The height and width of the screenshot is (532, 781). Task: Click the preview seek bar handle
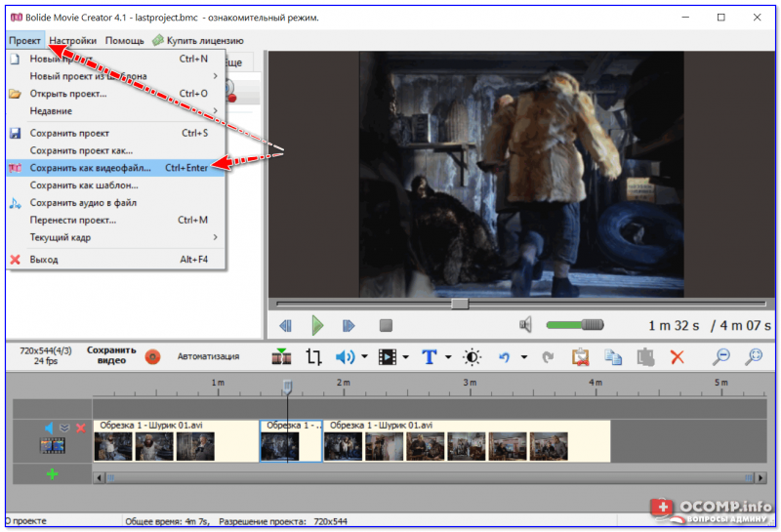click(x=460, y=304)
